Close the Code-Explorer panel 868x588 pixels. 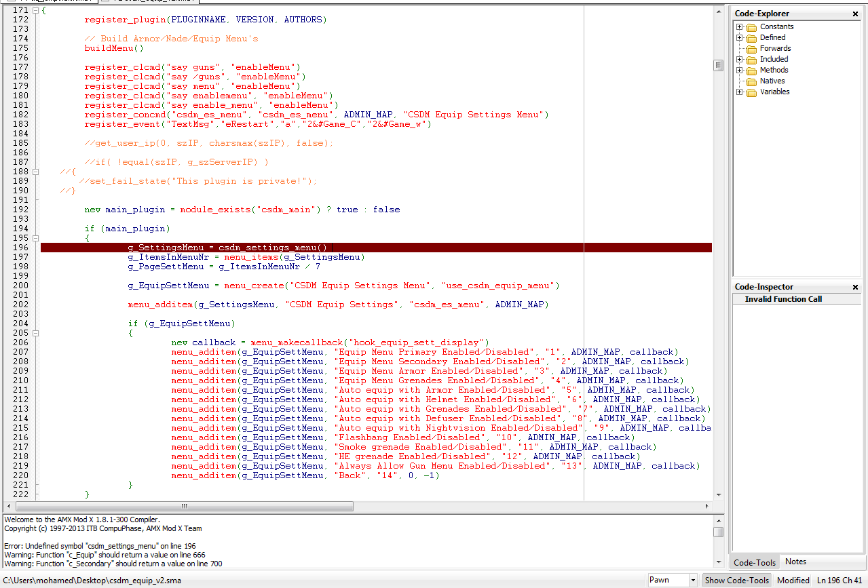pos(856,14)
